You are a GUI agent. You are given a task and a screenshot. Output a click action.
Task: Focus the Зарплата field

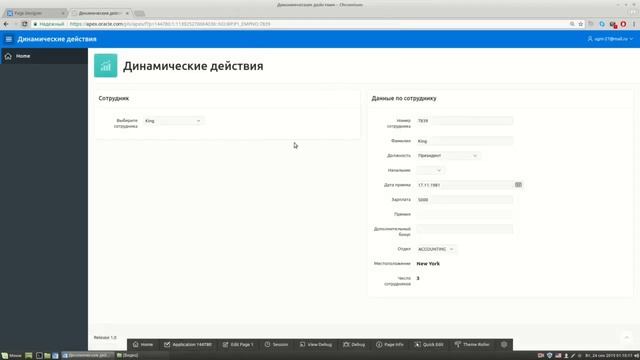464,200
